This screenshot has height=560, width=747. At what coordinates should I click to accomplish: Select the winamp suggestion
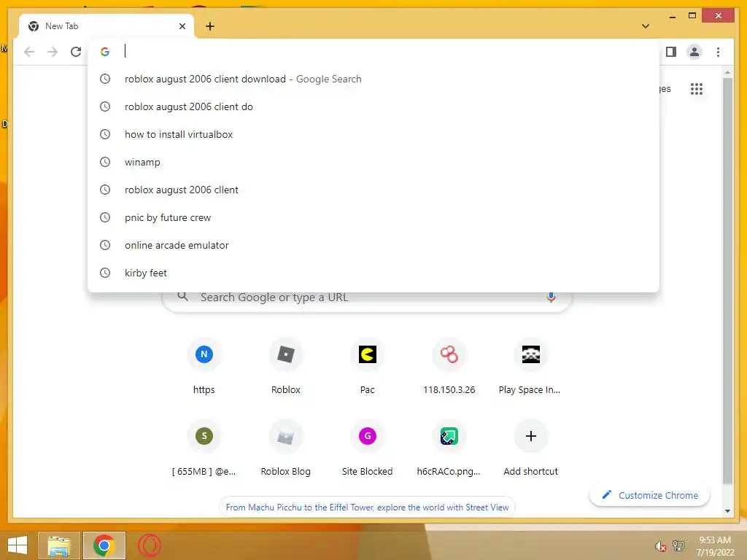pos(373,162)
